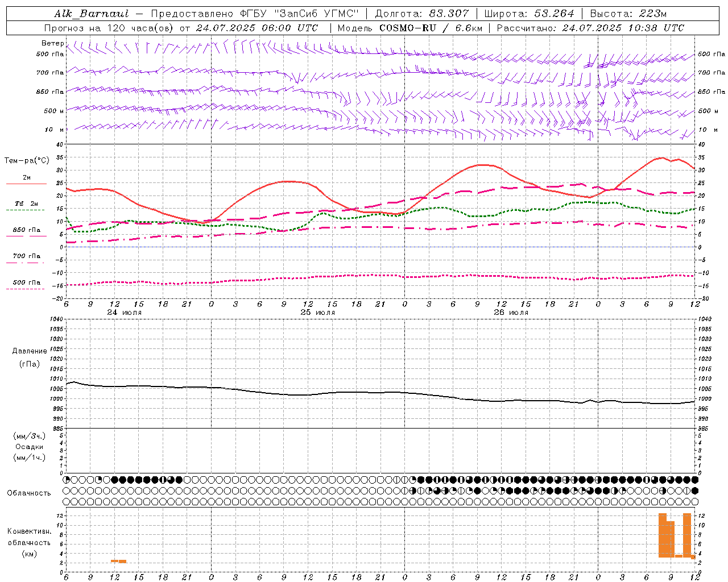Click the "Долгота: 83.307" header field
The image size is (728, 582).
click(x=422, y=14)
